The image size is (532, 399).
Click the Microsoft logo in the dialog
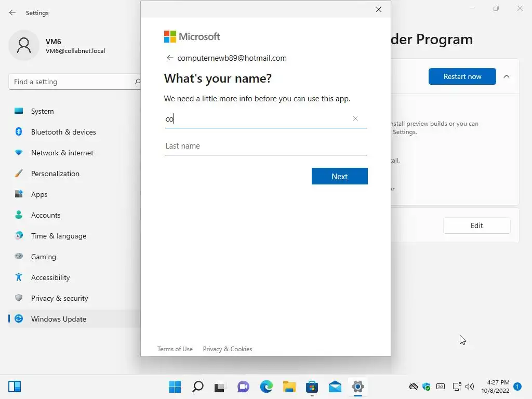192,37
